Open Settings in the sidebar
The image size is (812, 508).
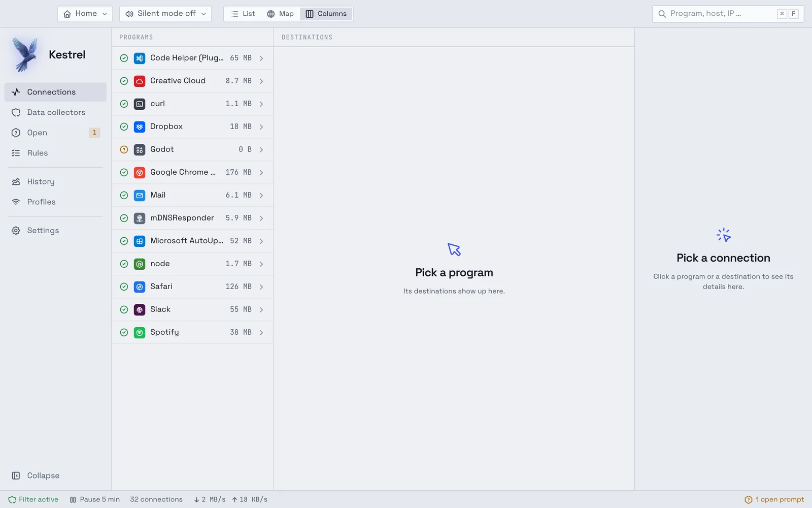click(55, 231)
